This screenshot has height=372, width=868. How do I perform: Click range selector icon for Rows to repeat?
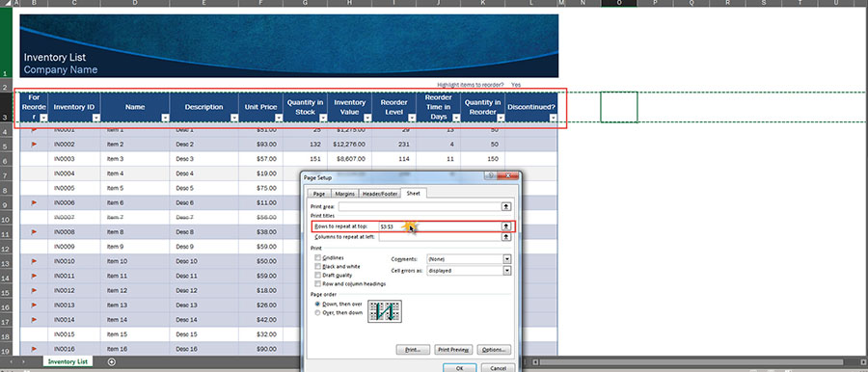[x=505, y=226]
